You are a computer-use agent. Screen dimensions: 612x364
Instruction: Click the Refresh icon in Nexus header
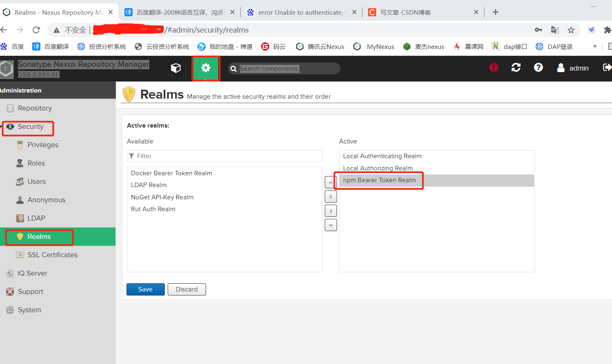[x=516, y=67]
